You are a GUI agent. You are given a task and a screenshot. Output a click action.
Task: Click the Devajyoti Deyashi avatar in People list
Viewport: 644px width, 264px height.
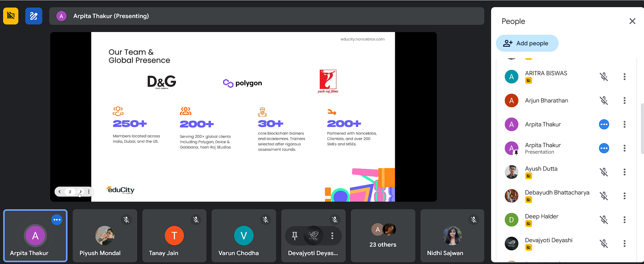511,244
